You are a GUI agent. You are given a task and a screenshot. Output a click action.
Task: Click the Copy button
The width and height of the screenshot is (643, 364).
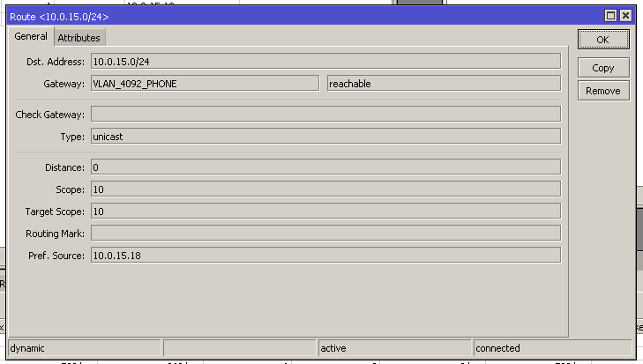pos(603,68)
